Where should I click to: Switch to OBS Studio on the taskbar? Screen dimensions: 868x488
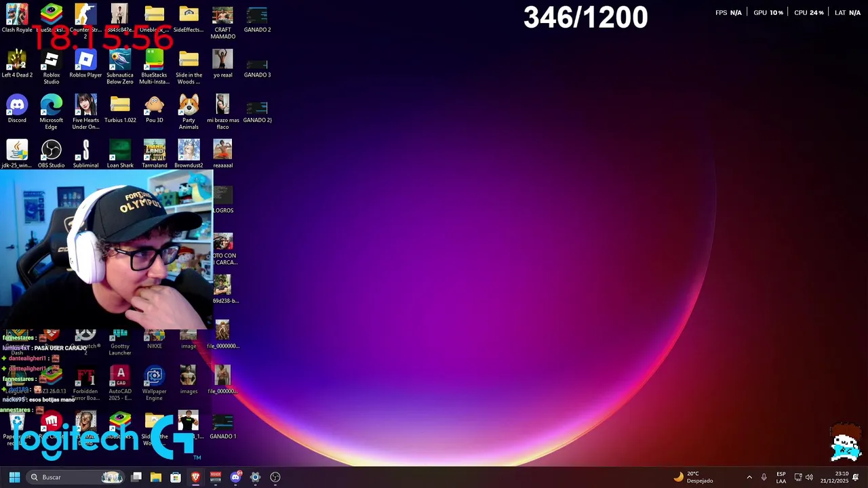tap(275, 477)
